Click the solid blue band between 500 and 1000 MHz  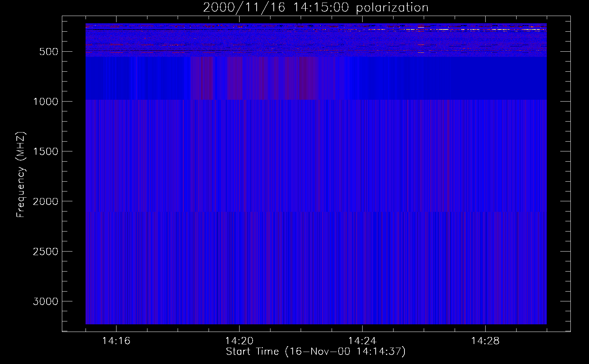316,78
